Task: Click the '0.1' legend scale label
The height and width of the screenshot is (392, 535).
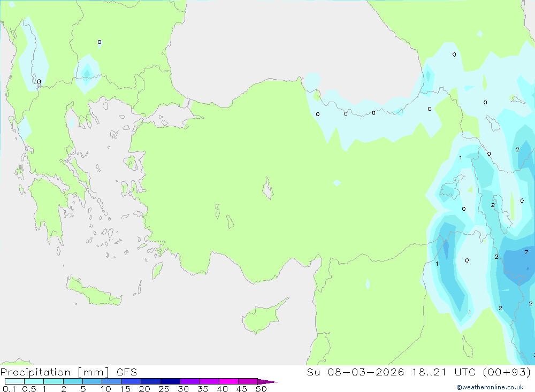Action: [x=9, y=389]
